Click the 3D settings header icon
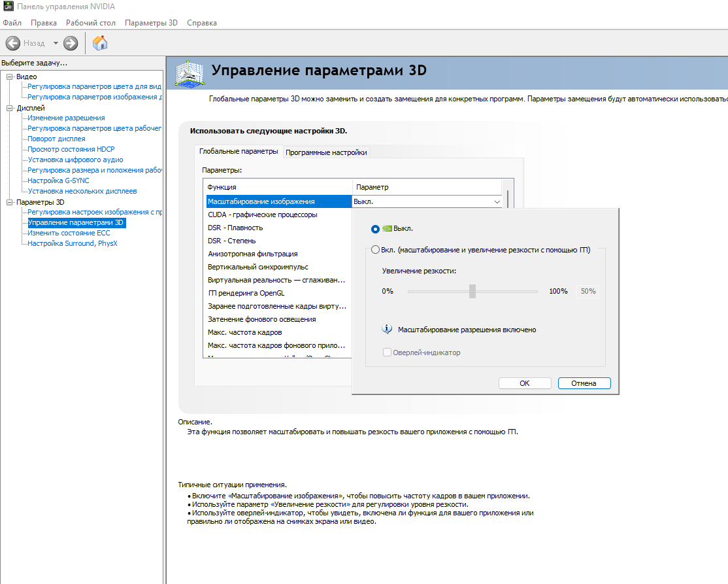Image resolution: width=728 pixels, height=584 pixels. point(190,73)
